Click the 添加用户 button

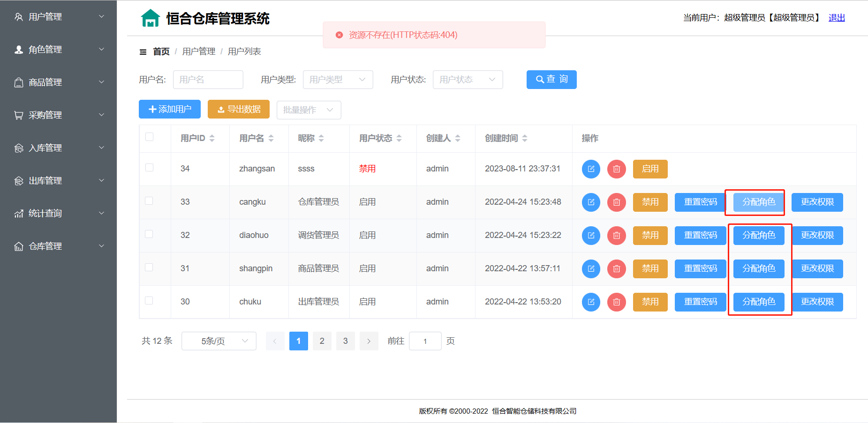170,109
